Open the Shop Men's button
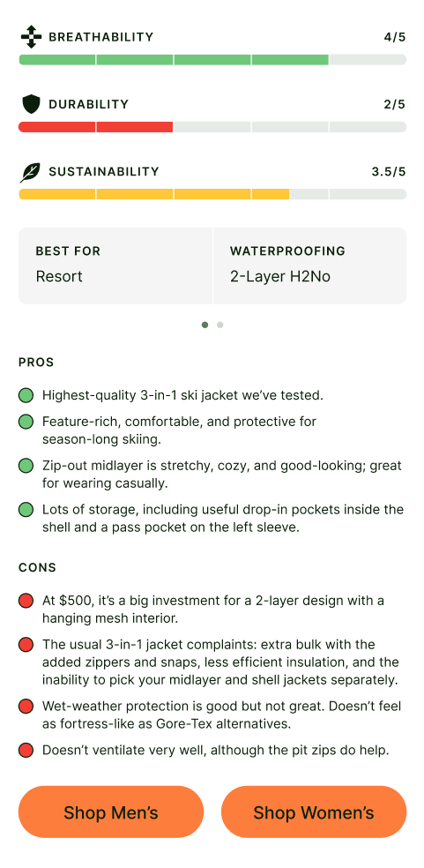Image resolution: width=424 pixels, height=868 pixels. point(111,812)
